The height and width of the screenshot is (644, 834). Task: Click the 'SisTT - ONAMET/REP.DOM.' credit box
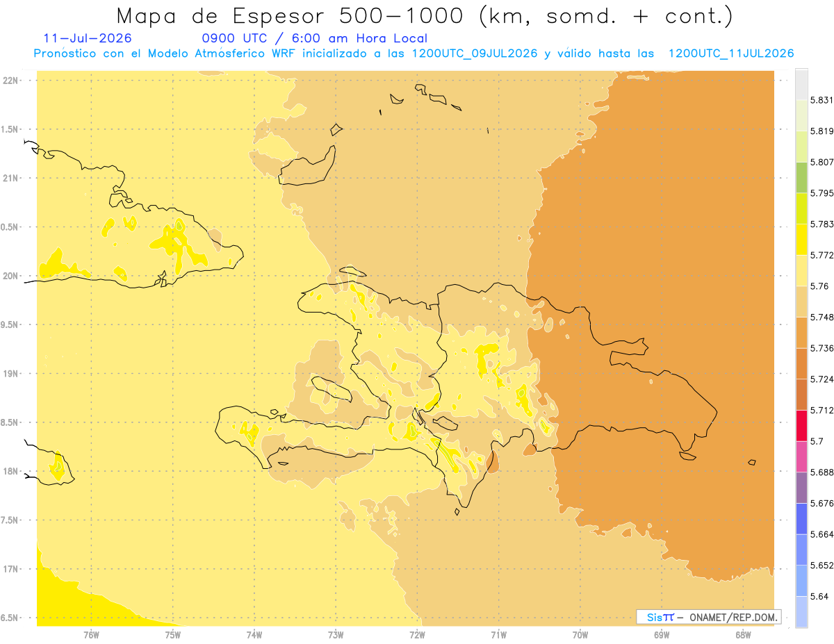[709, 617]
